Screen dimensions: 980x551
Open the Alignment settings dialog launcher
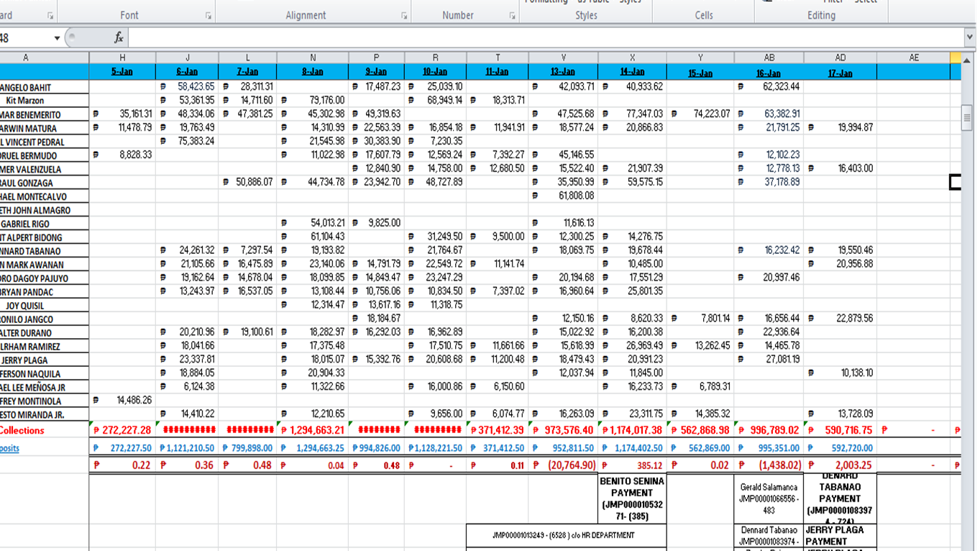403,15
